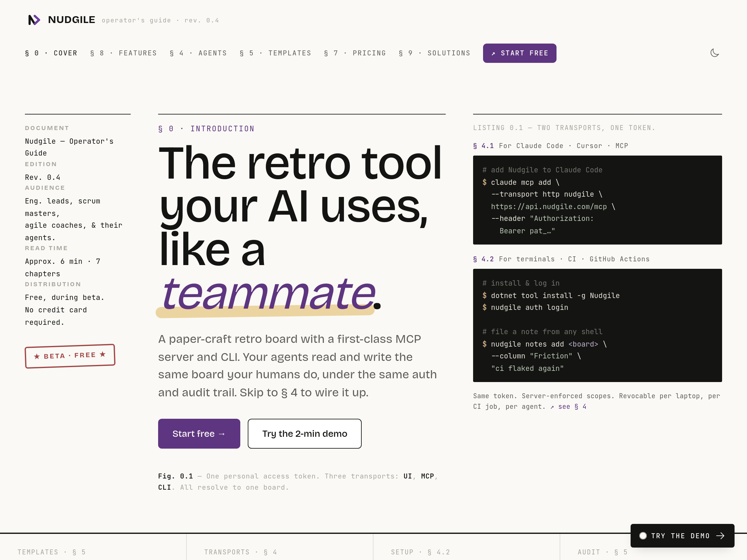Viewport: 747px width, 560px height.
Task: Click 'Approx. 6 min · 7' read time text
Action: tap(63, 262)
